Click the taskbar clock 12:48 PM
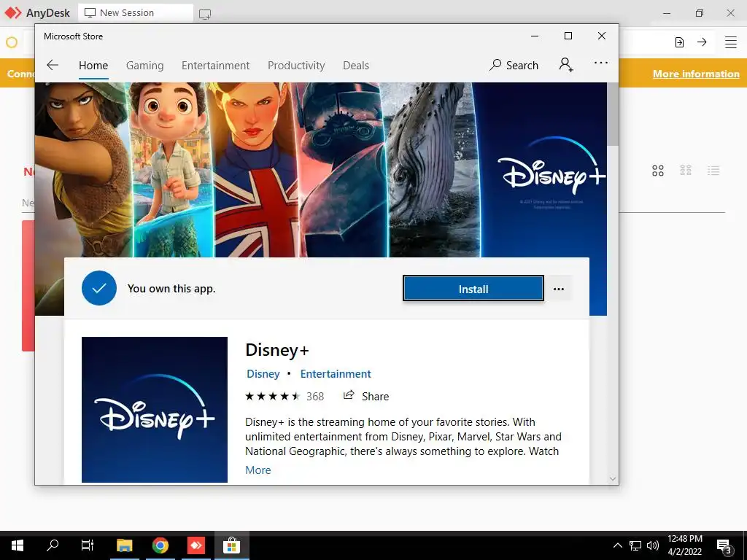This screenshot has width=747, height=560. [x=684, y=539]
